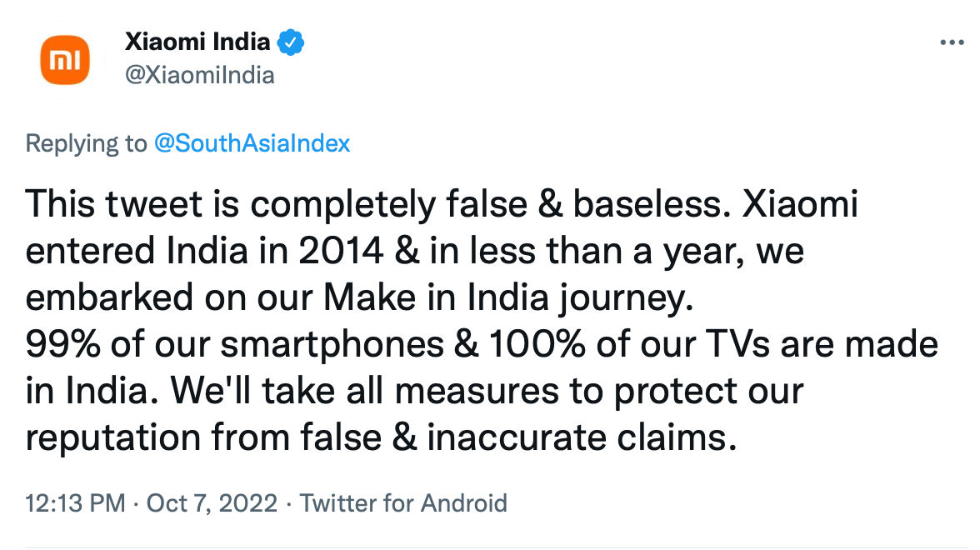The width and height of the screenshot is (980, 550).
Task: Click the "Make in India journey" phrase
Action: pyautogui.click(x=508, y=298)
